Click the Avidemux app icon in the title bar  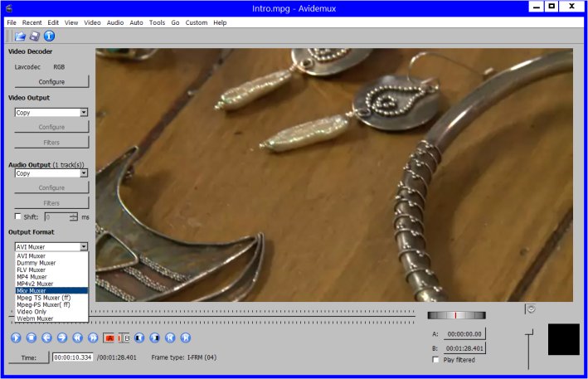(x=9, y=8)
